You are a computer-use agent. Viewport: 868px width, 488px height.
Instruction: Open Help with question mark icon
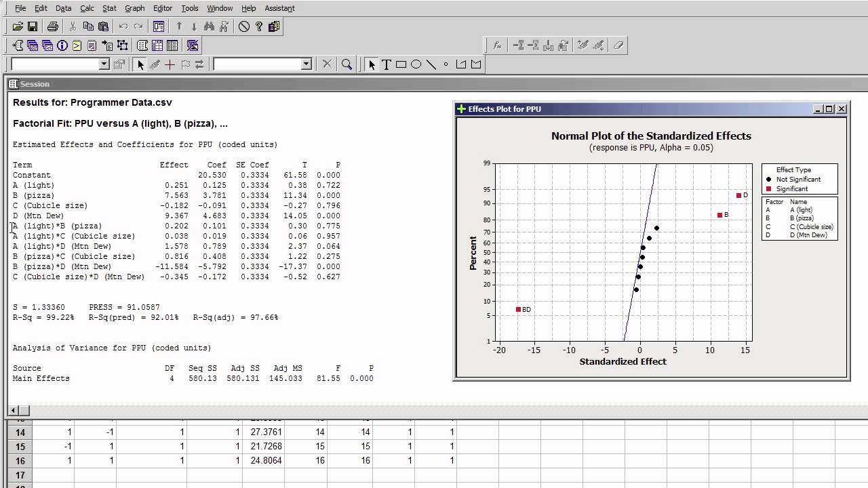[x=259, y=26]
